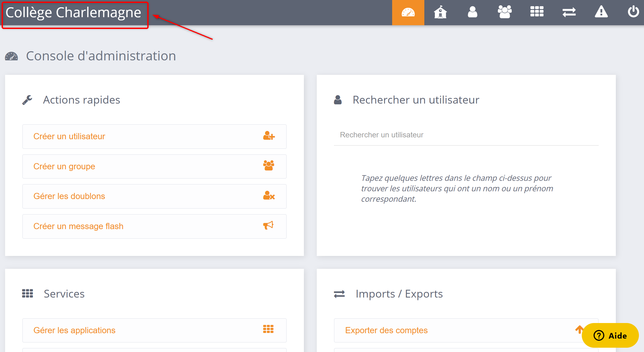This screenshot has width=644, height=352.
Task: Click the Collège Charlemagne title
Action: click(x=73, y=13)
